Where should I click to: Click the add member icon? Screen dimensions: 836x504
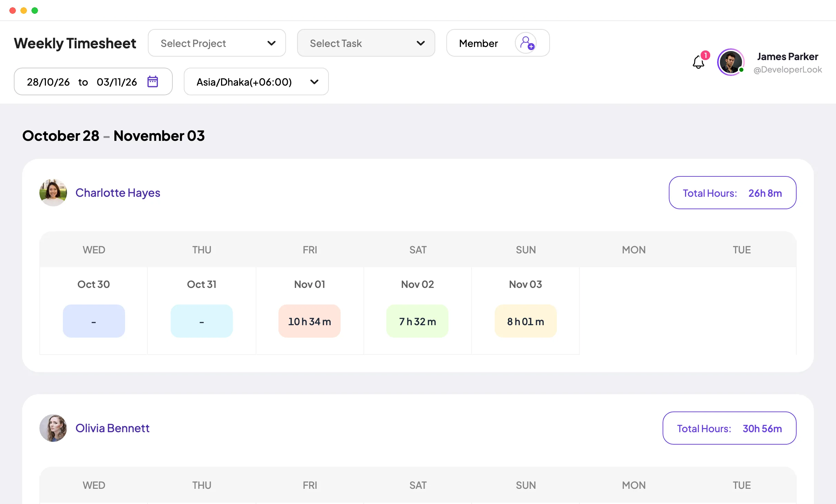[526, 43]
